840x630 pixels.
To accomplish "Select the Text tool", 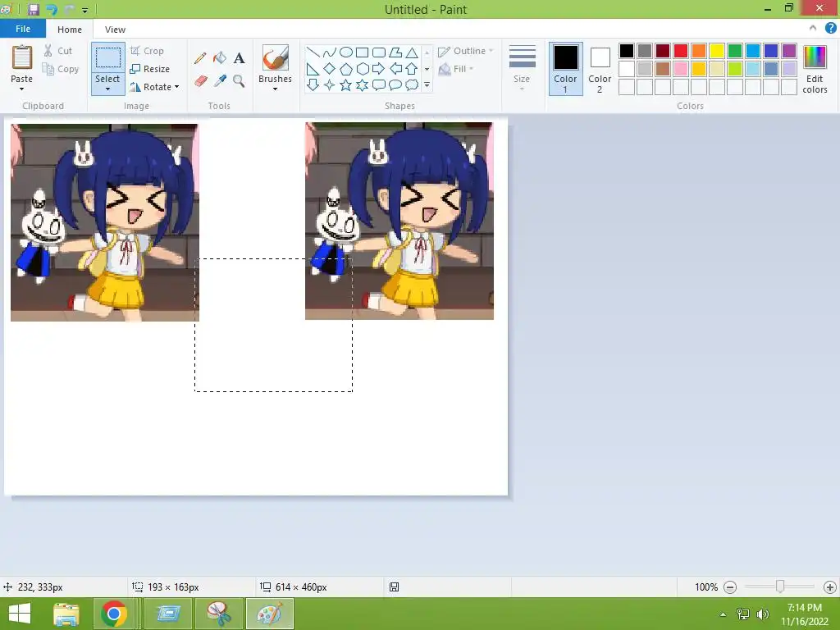I will click(x=239, y=58).
